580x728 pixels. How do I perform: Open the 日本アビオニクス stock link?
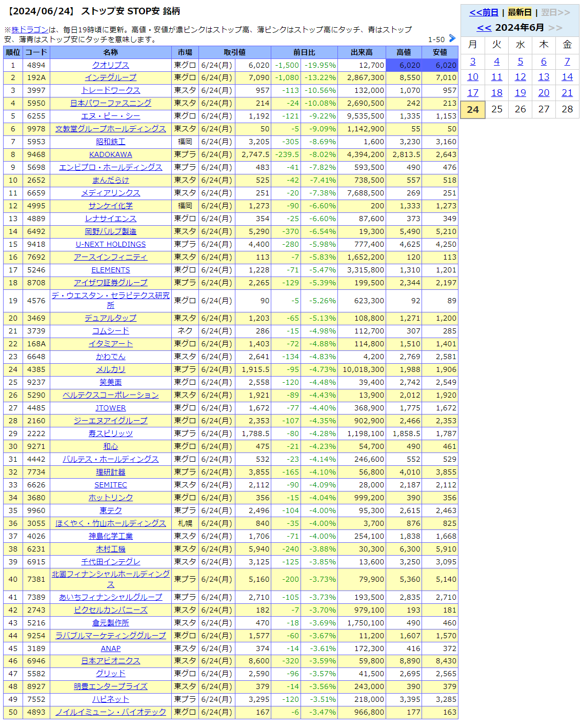tap(111, 661)
